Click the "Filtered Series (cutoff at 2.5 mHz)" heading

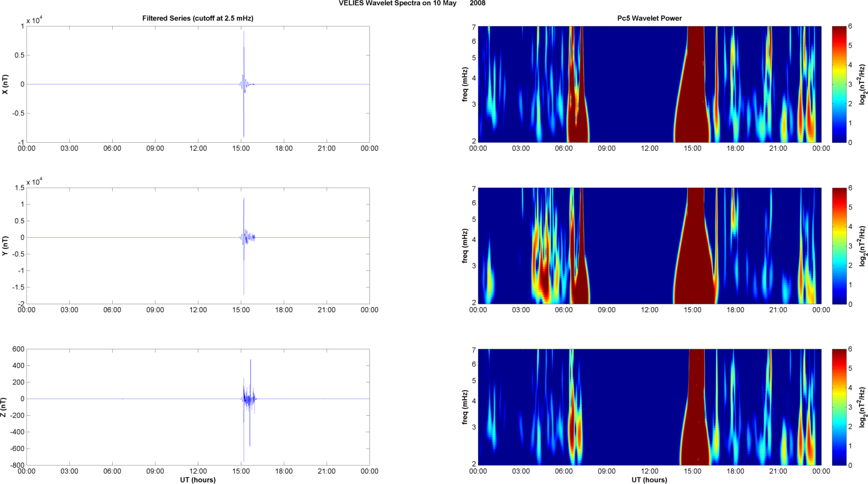198,18
